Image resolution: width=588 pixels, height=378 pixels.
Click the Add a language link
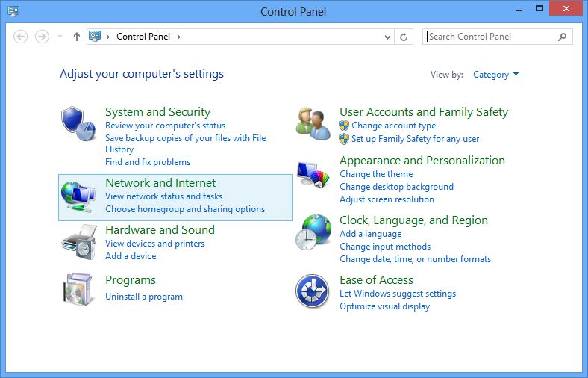click(371, 234)
